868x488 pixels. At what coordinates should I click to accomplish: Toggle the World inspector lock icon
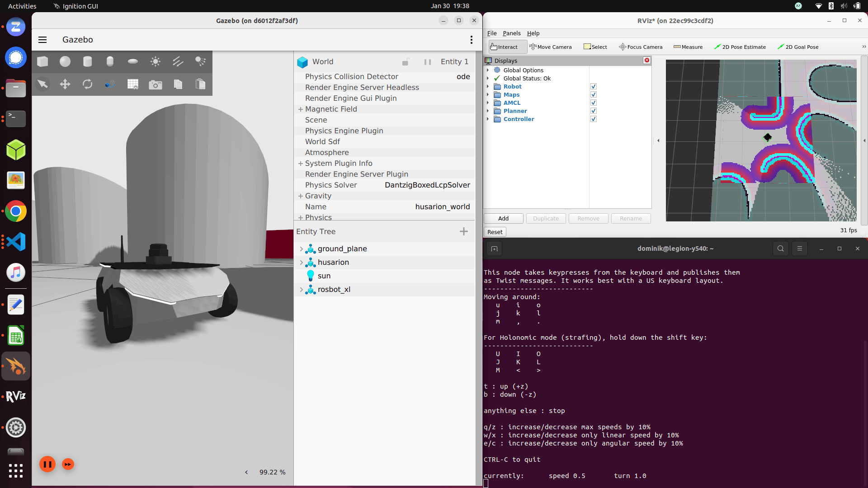(x=406, y=62)
